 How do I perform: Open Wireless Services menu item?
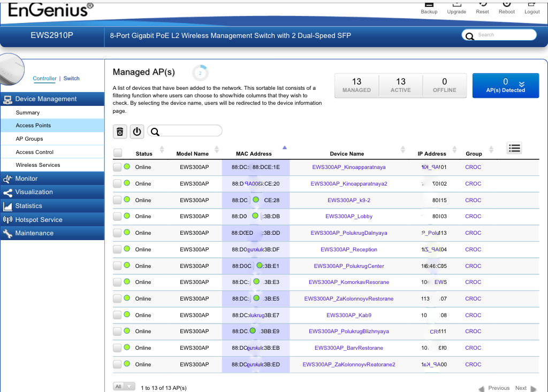point(52,165)
